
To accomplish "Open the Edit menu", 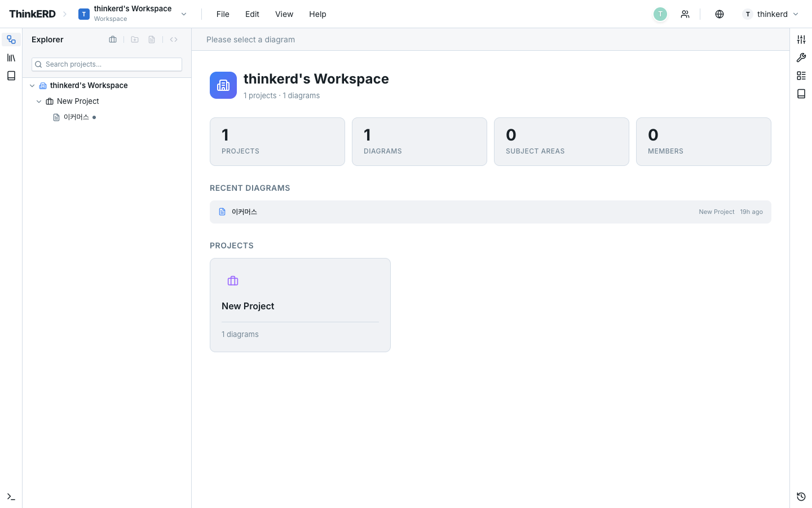I will tap(252, 14).
